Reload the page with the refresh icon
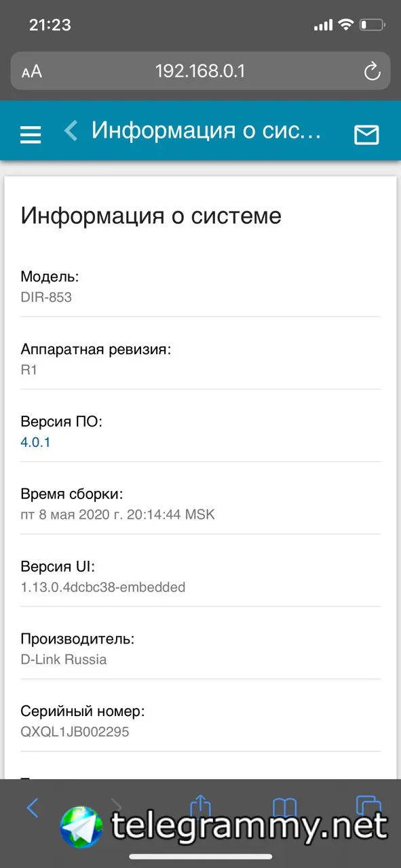 (372, 71)
